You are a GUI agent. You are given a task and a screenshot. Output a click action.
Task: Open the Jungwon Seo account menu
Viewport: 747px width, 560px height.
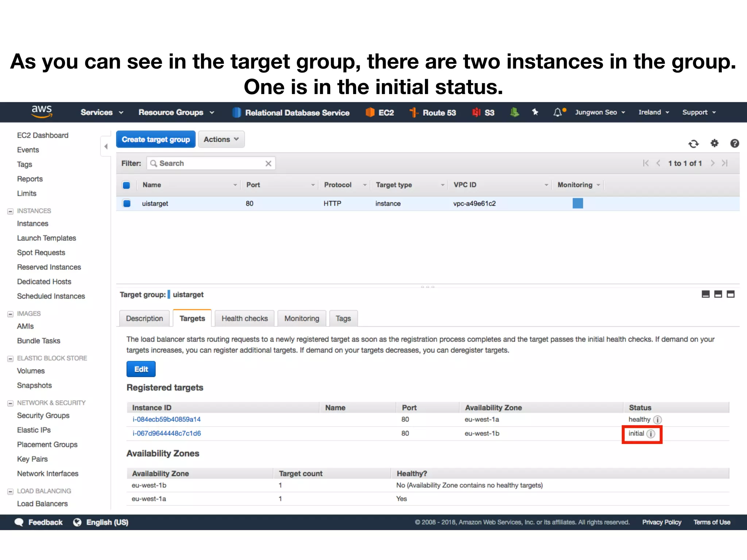coord(600,112)
